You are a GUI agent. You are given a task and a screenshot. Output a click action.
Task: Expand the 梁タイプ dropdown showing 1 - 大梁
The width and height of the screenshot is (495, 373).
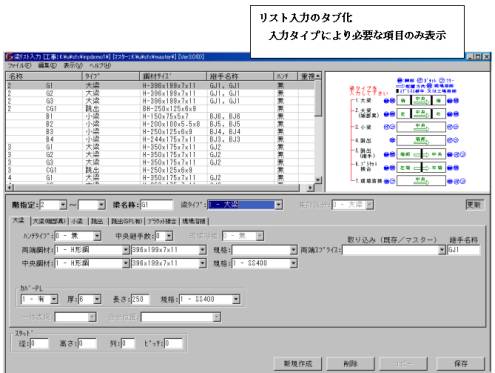(x=279, y=205)
